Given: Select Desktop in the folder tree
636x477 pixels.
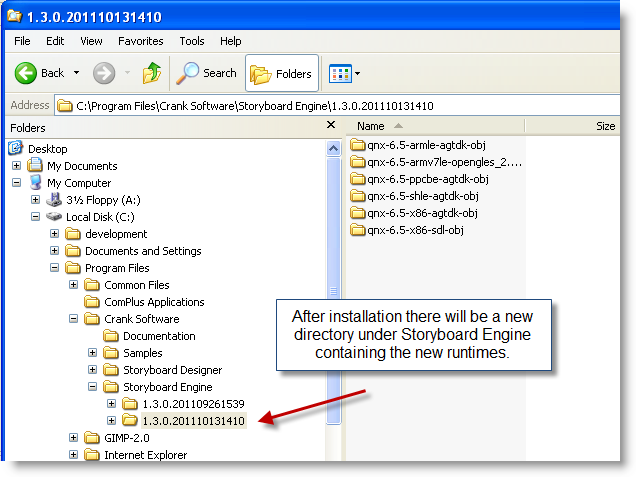Looking at the screenshot, I should click(x=47, y=149).
